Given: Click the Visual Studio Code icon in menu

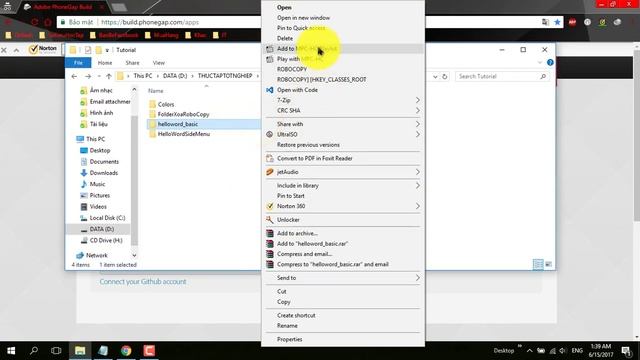Looking at the screenshot, I should [x=269, y=90].
